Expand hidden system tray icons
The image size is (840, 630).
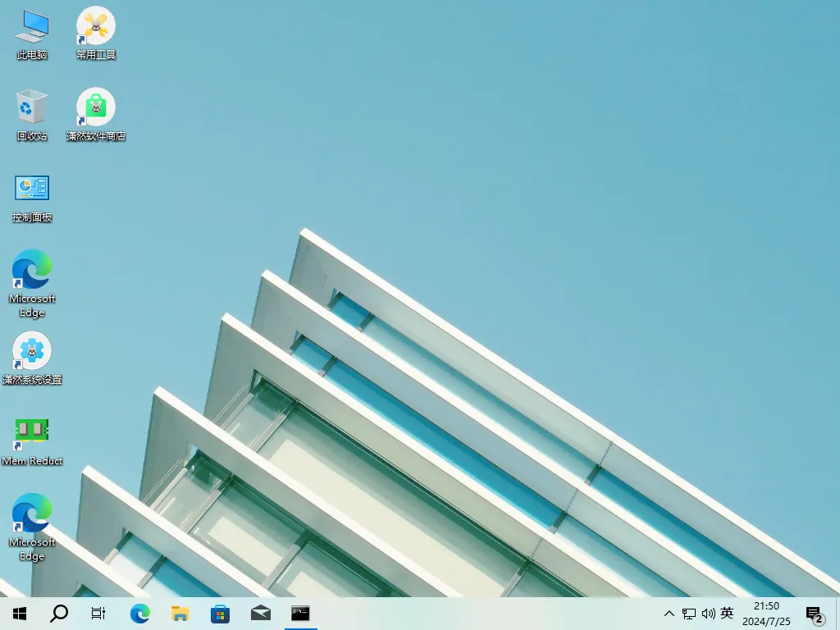(670, 613)
